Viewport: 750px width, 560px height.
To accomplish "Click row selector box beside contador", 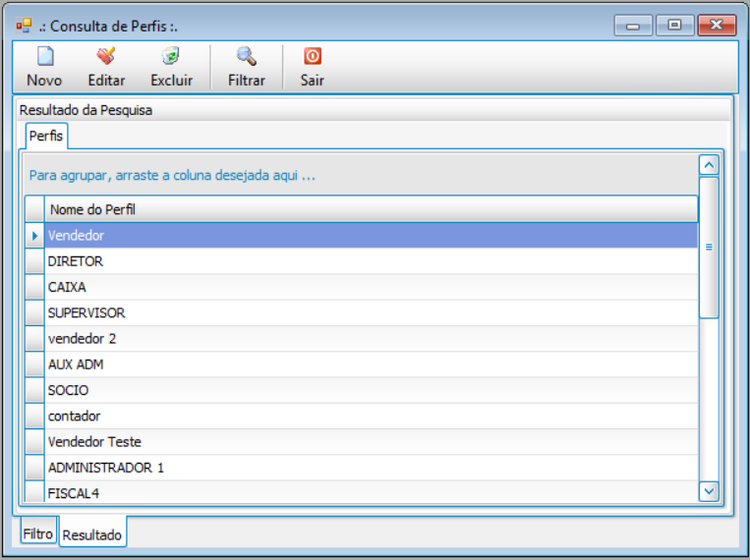I will [34, 416].
